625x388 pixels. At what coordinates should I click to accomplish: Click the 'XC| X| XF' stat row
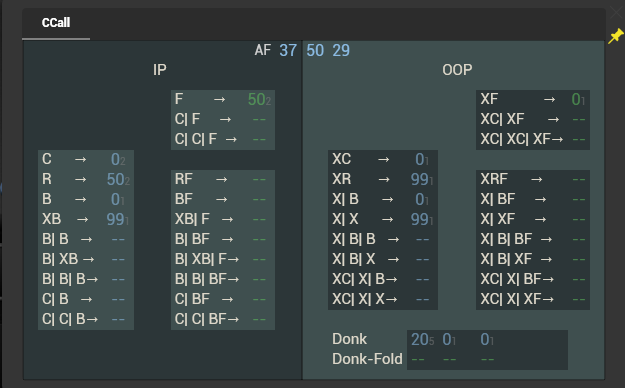pyautogui.click(x=533, y=299)
